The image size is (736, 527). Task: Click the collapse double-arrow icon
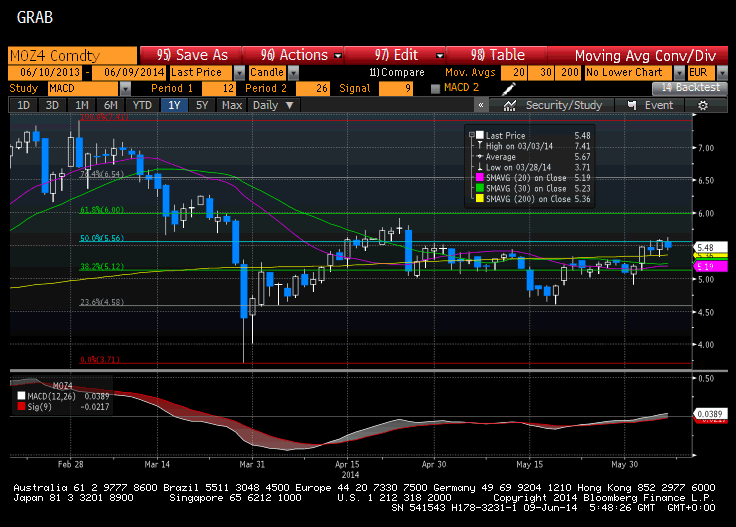481,105
